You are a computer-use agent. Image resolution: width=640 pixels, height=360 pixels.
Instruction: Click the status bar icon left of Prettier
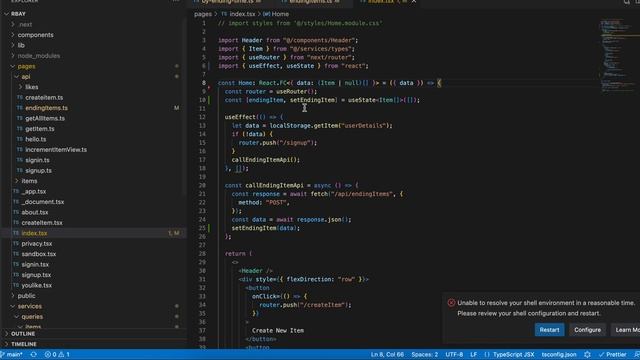pos(587,354)
